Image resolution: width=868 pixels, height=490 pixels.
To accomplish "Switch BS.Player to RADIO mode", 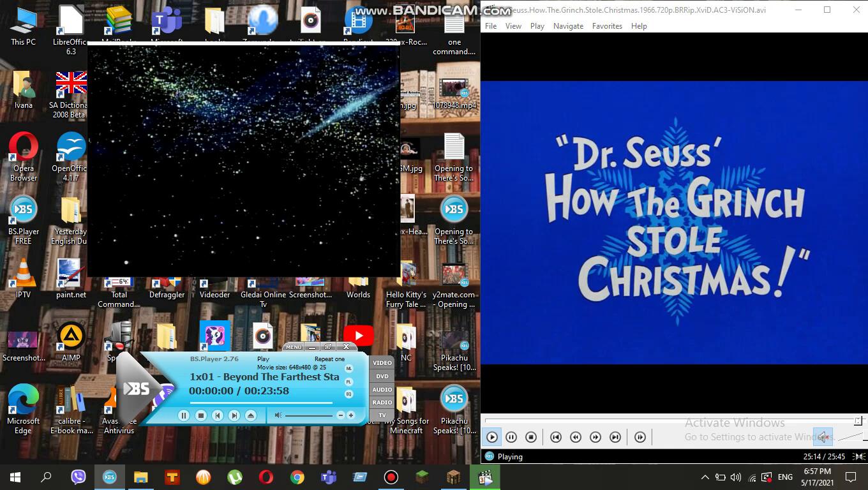I will click(382, 403).
